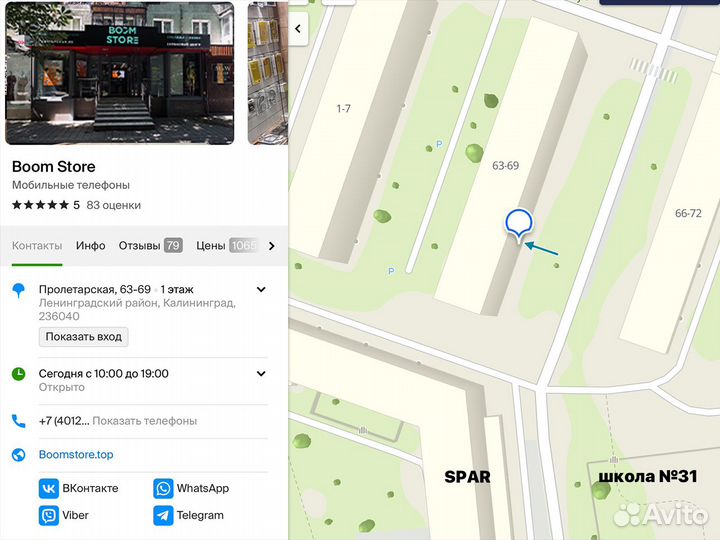Screen dimensions: 720x540
Task: Click the globe website icon
Action: click(18, 455)
